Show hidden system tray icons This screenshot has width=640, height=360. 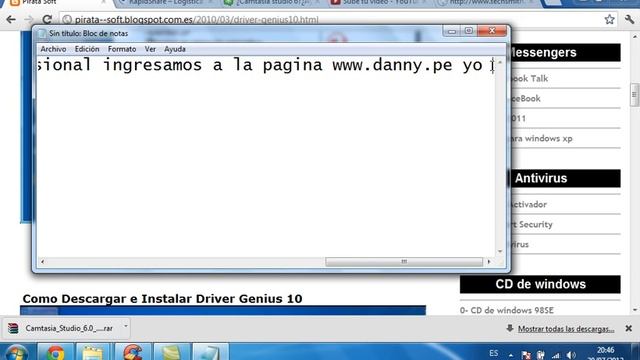click(x=511, y=355)
